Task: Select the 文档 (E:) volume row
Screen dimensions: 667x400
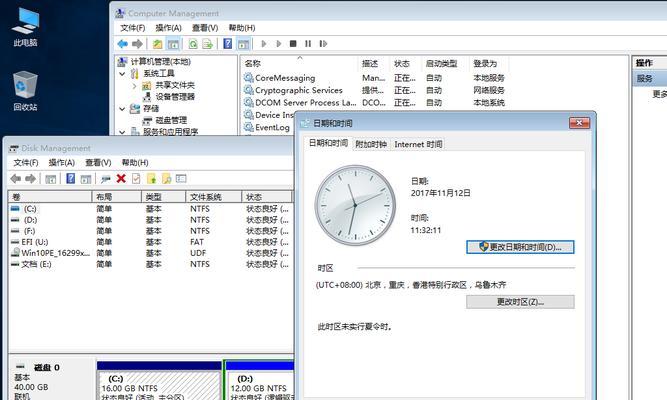Action: pos(151,264)
